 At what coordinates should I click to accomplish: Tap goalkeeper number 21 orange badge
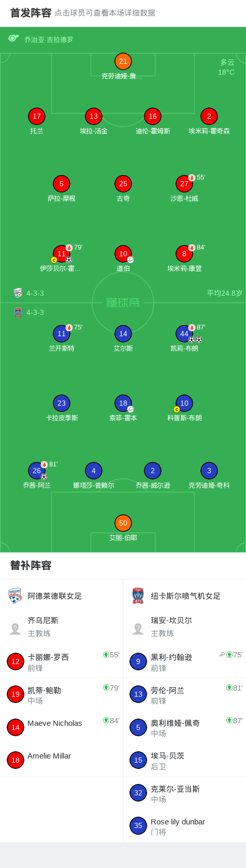pos(123,61)
